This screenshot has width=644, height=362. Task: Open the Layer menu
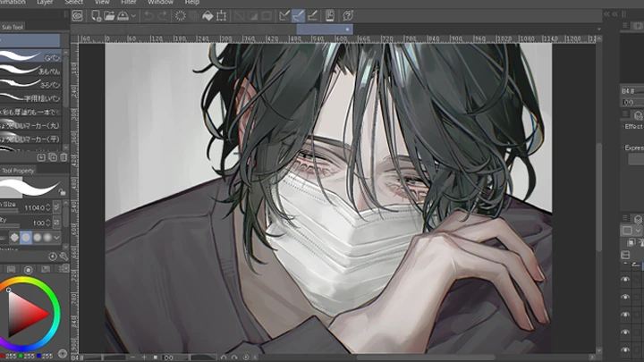point(45,2)
